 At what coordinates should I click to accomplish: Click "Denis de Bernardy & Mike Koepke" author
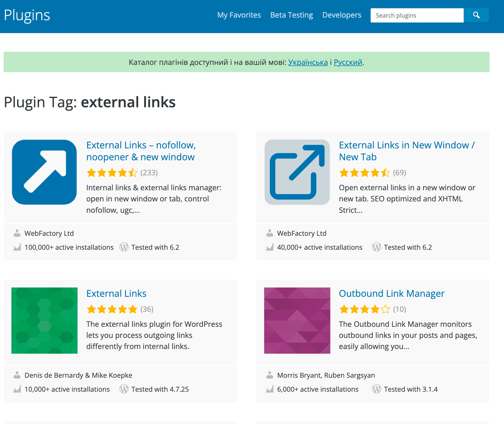78,375
